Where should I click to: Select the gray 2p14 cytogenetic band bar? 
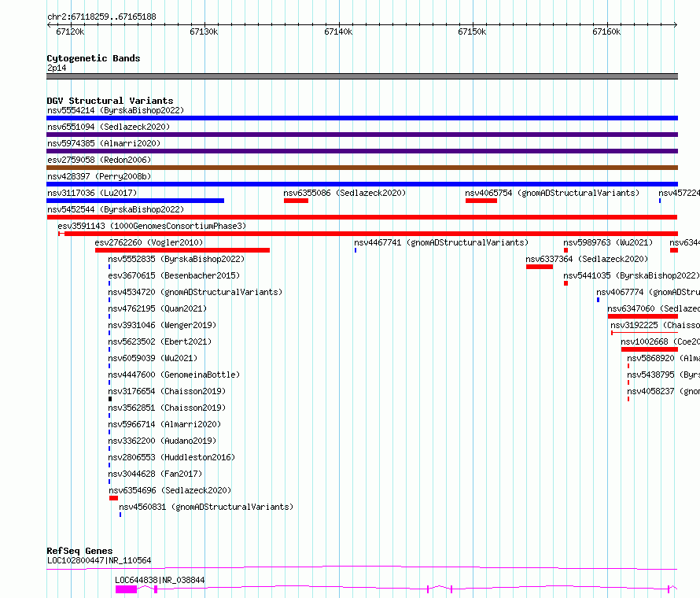[x=362, y=76]
